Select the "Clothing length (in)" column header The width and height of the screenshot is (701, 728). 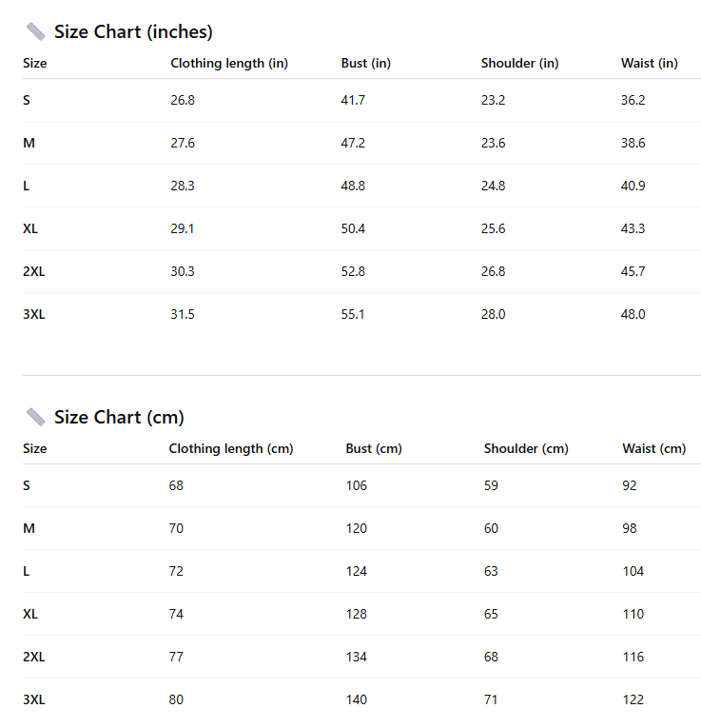[229, 64]
